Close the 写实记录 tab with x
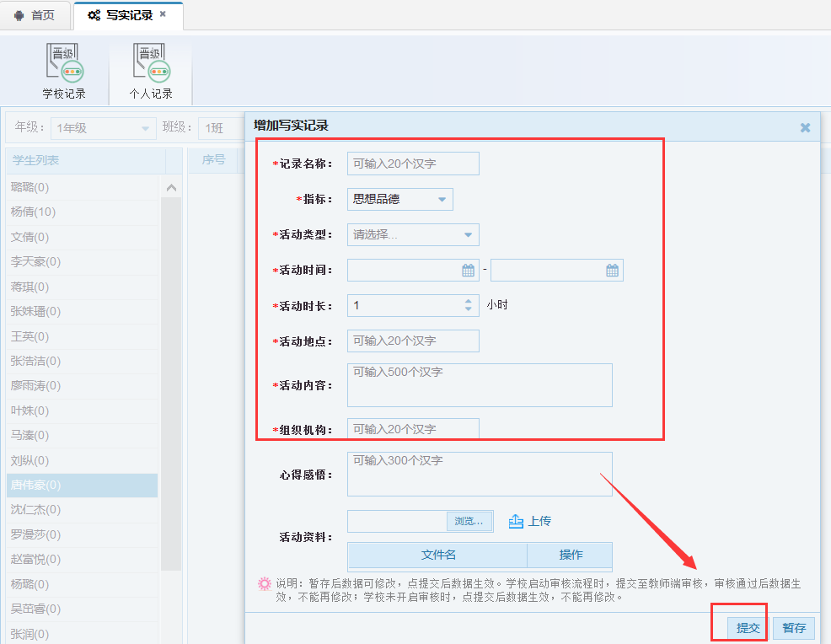Screen dimensions: 831x644 [163, 14]
